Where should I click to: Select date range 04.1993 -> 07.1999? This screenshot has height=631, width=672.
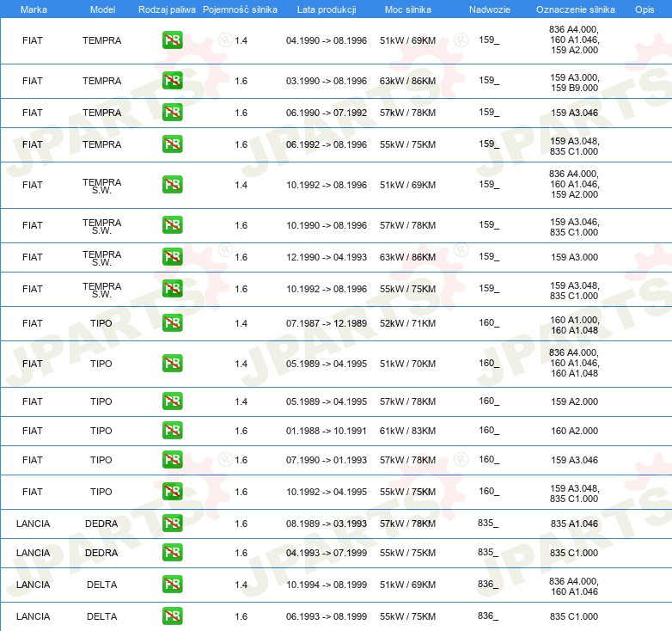(x=327, y=553)
